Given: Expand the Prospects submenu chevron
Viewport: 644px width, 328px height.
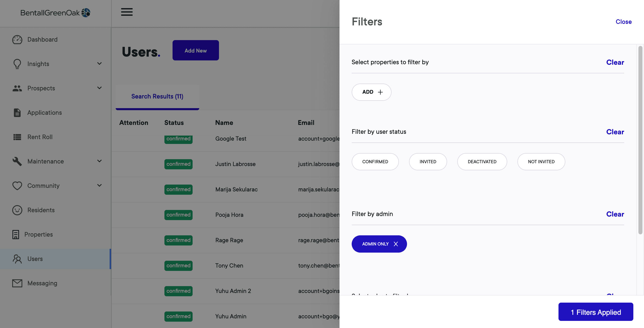Looking at the screenshot, I should tap(99, 88).
